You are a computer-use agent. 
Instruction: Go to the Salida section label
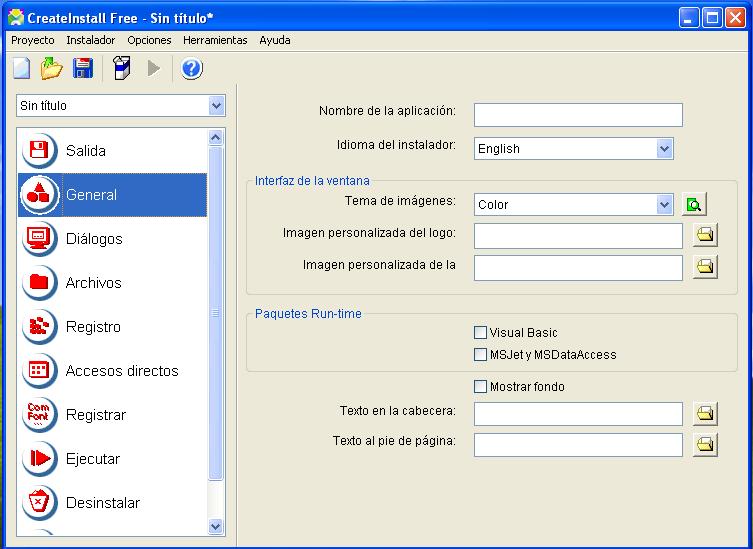pos(86,151)
